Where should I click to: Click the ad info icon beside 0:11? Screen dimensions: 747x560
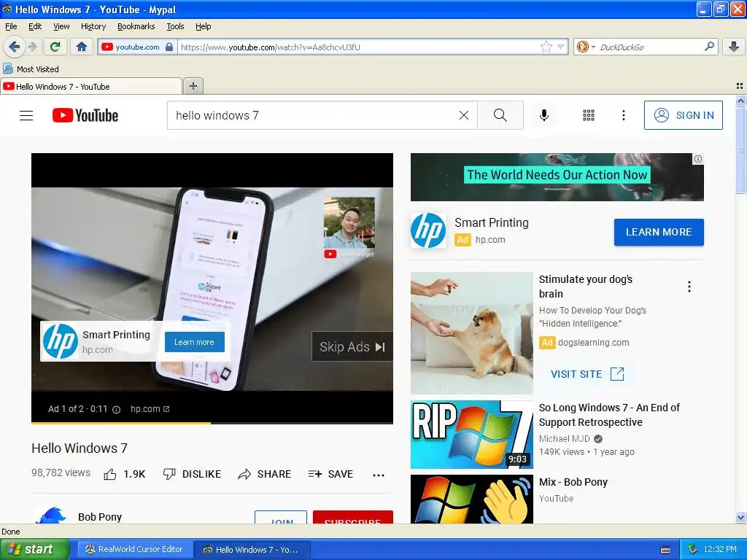[116, 409]
